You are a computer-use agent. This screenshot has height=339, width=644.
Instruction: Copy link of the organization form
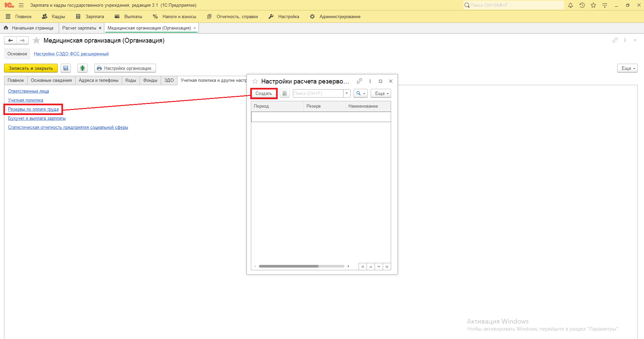click(615, 40)
